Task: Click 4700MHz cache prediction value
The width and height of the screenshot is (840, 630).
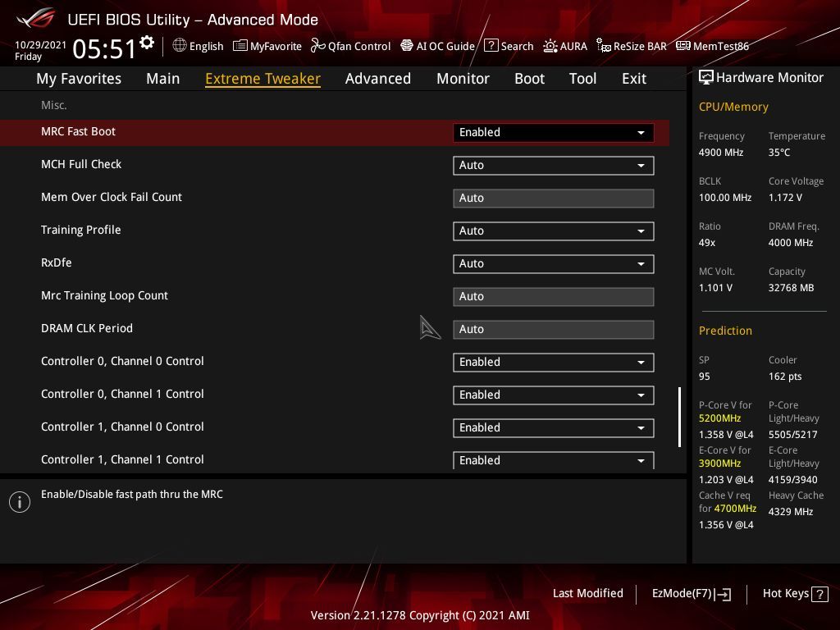Action: [735, 509]
